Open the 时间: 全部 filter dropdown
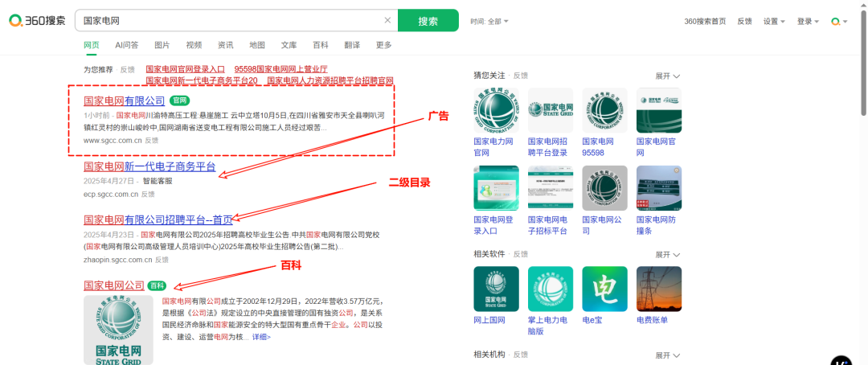This screenshot has height=365, width=868. 489,22
